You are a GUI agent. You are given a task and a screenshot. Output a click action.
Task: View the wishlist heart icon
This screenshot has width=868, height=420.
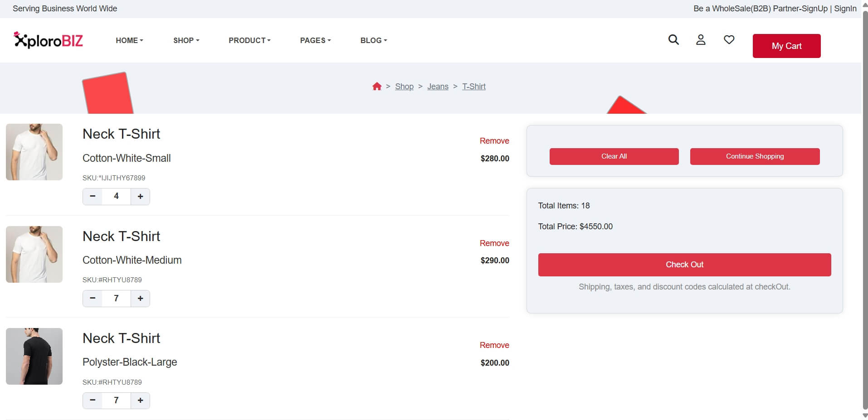(729, 40)
